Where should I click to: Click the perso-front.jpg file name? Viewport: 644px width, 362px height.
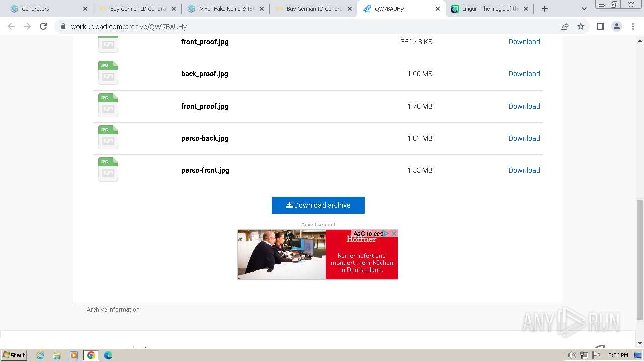[x=205, y=170]
